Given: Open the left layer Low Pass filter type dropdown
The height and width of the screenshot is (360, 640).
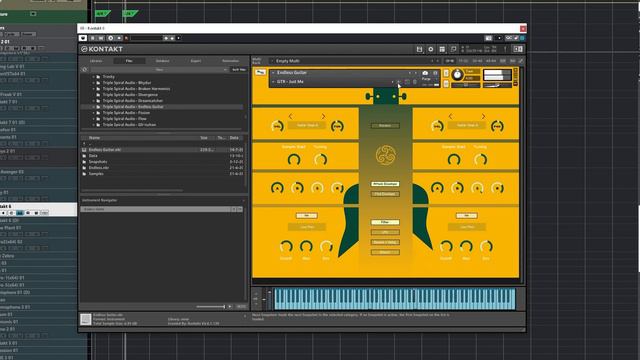Looking at the screenshot, I should pyautogui.click(x=307, y=227).
